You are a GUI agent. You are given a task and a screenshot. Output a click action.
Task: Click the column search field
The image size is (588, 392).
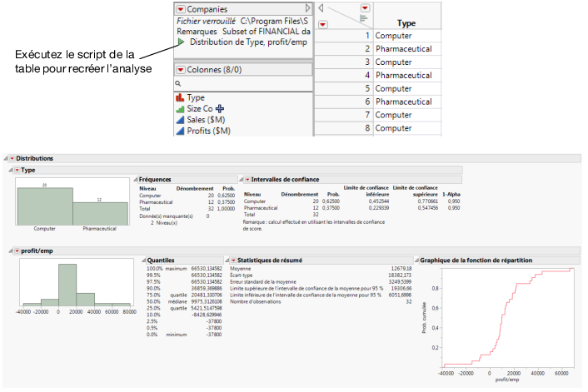point(243,83)
